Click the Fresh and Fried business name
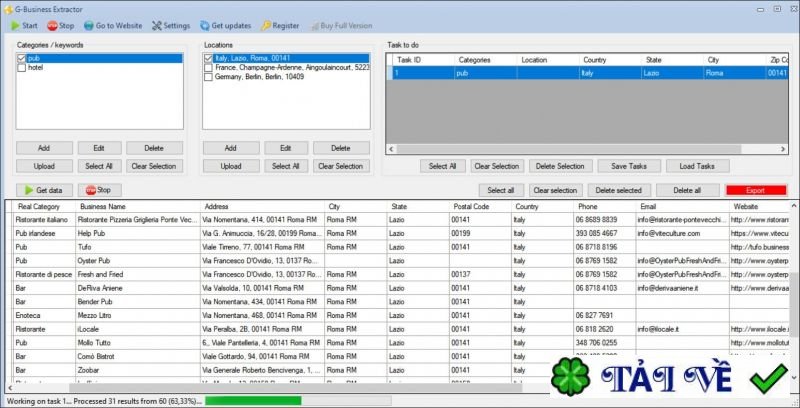Screen dimensions: 800x408 point(101,274)
